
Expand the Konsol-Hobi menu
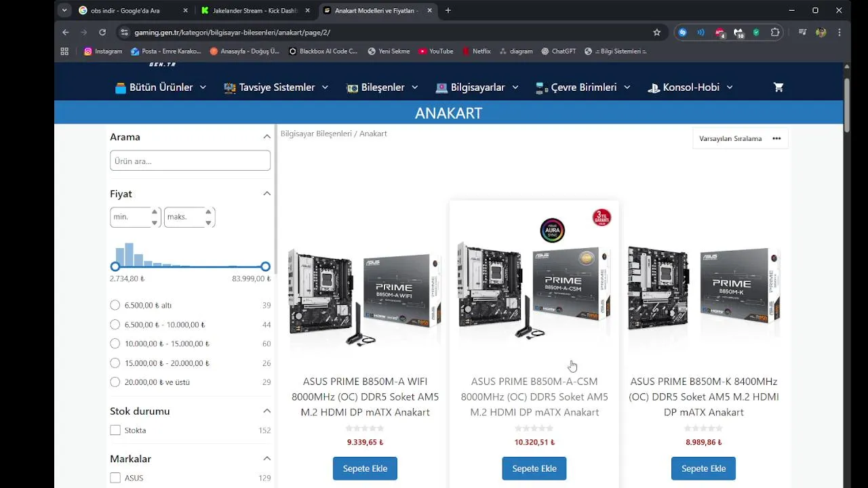click(690, 87)
